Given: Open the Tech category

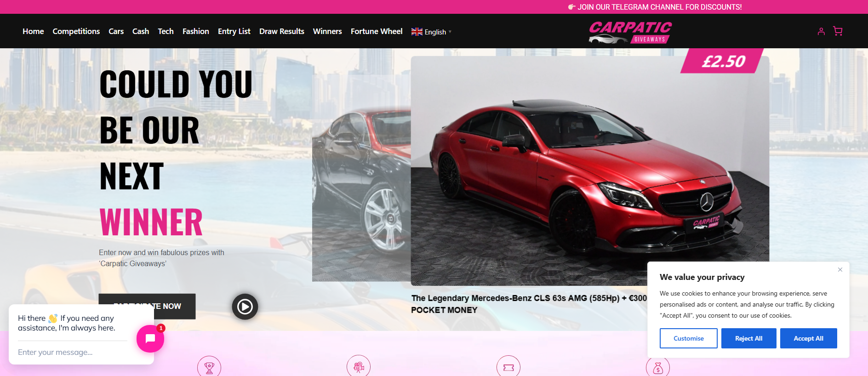Looking at the screenshot, I should [166, 31].
